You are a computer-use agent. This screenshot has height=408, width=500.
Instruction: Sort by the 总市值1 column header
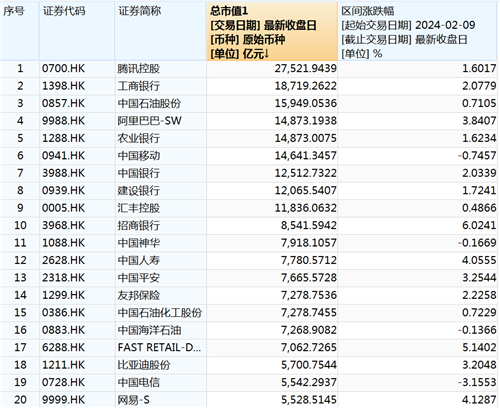click(272, 32)
